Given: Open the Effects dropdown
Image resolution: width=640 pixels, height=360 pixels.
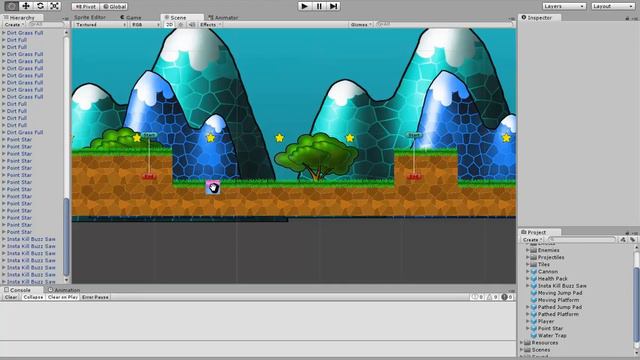Looking at the screenshot, I should 210,24.
